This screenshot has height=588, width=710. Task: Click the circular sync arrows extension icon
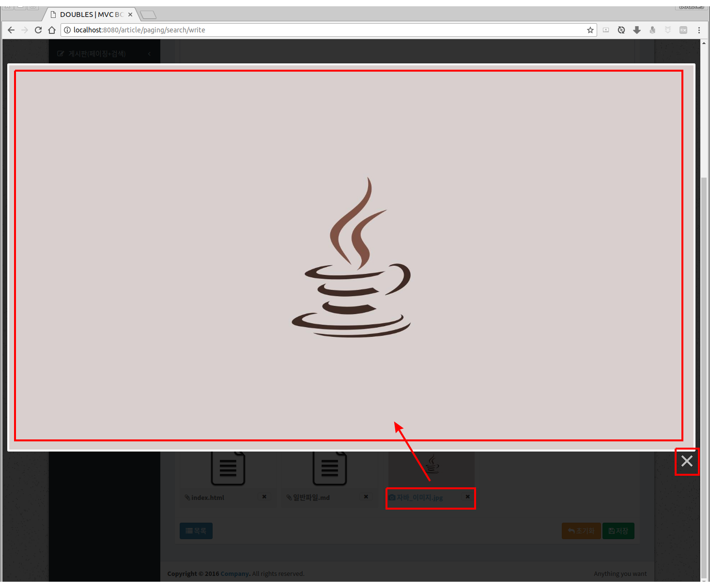pos(621,30)
